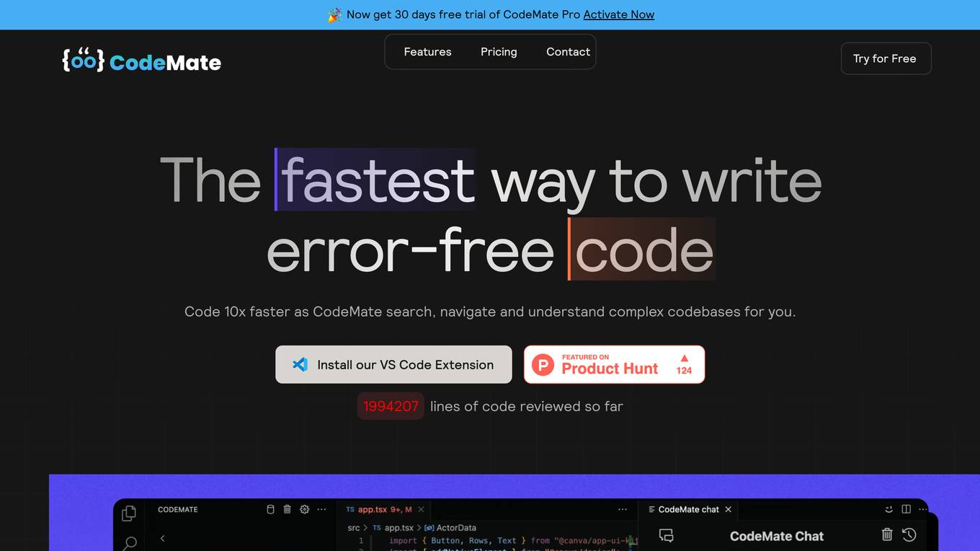Click the CODEMATE panel title

(x=178, y=509)
